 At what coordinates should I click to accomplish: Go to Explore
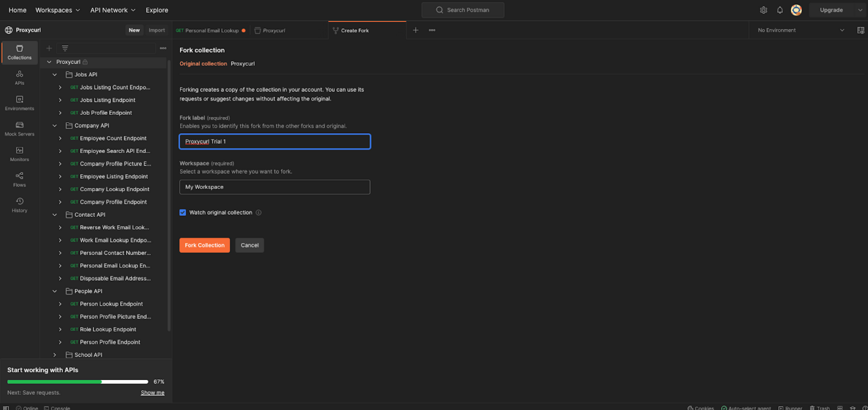[x=157, y=10]
